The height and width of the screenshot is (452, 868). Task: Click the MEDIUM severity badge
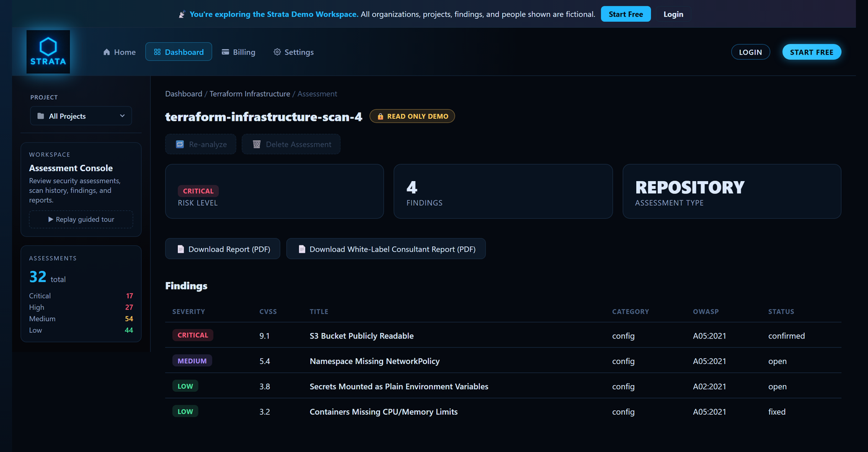pyautogui.click(x=192, y=360)
